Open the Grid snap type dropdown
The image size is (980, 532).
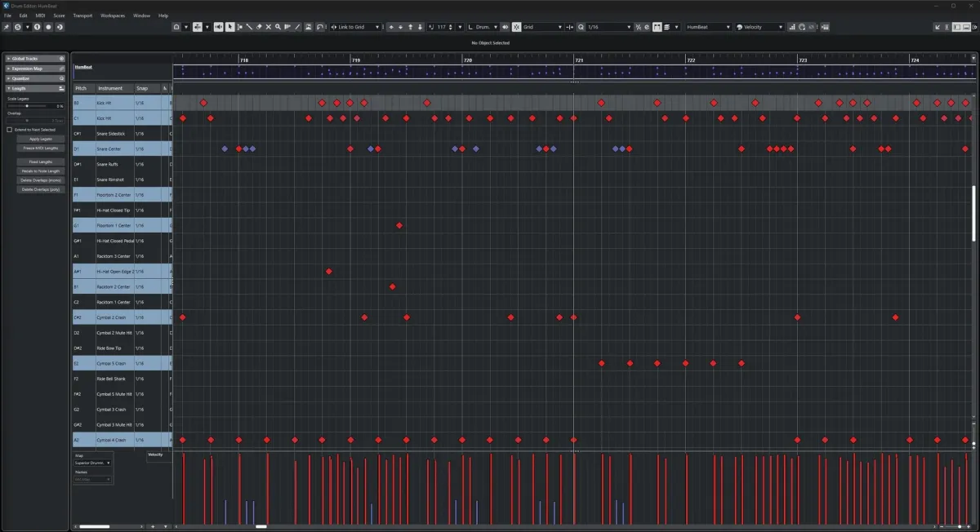tap(543, 27)
